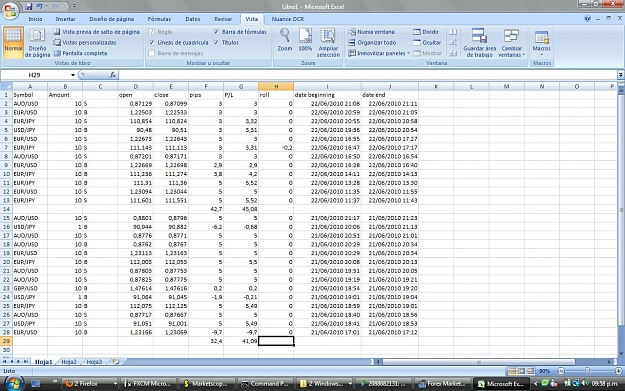Image resolution: width=625 pixels, height=391 pixels.
Task: Toggle the Regla checkbox
Action: pos(151,31)
